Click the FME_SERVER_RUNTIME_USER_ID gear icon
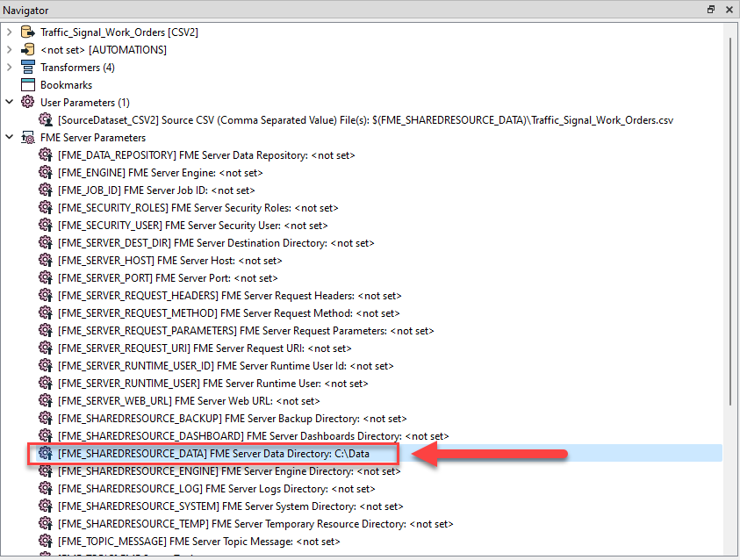Screen dimensions: 740x560 46,366
